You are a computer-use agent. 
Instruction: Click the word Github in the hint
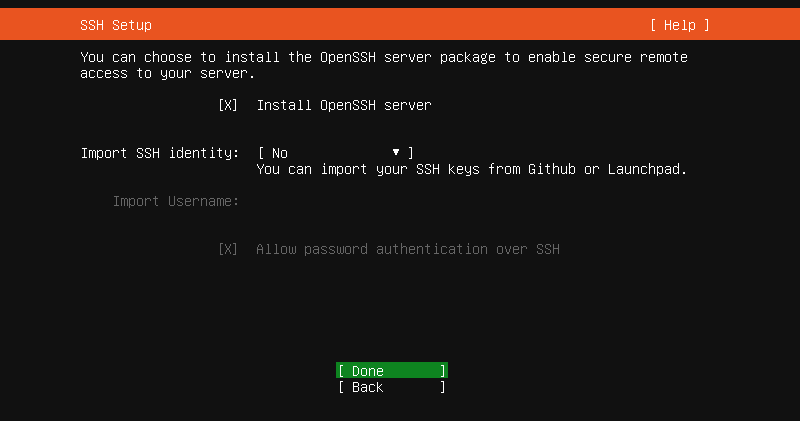tap(552, 169)
